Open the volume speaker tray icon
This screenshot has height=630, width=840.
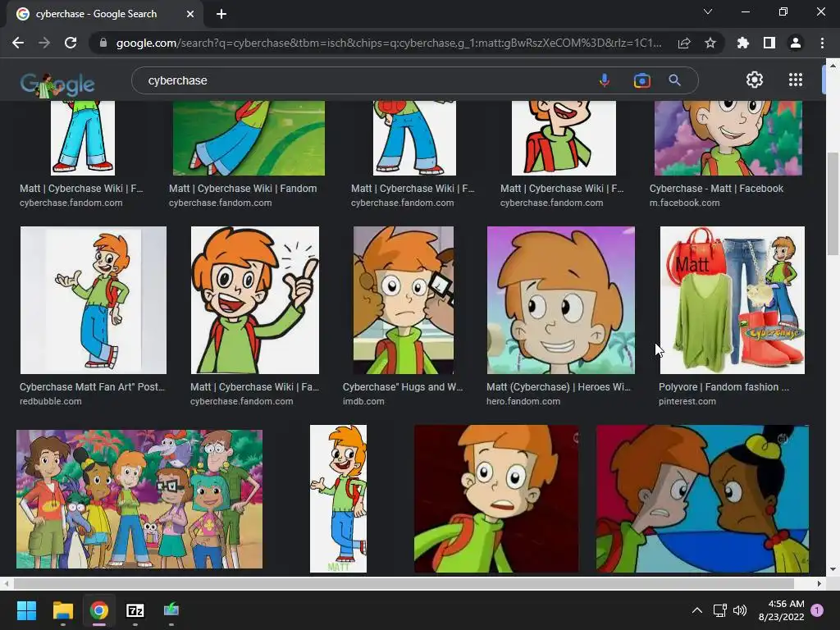click(x=740, y=610)
